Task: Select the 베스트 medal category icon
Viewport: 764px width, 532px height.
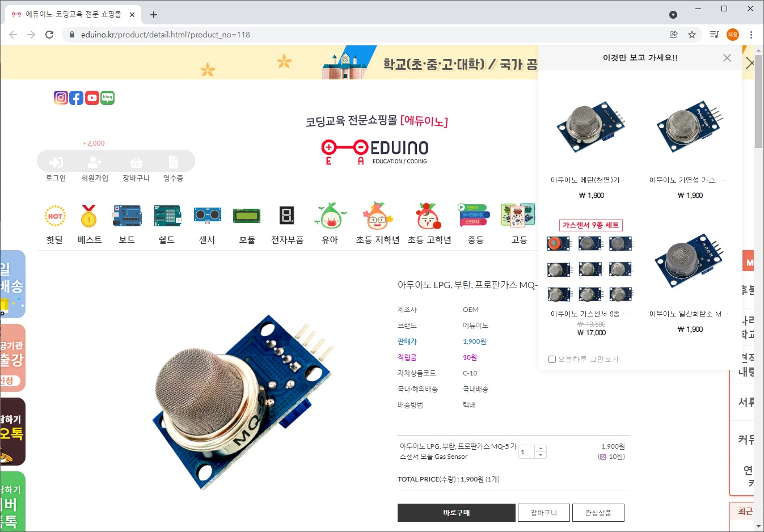Action: [x=88, y=216]
